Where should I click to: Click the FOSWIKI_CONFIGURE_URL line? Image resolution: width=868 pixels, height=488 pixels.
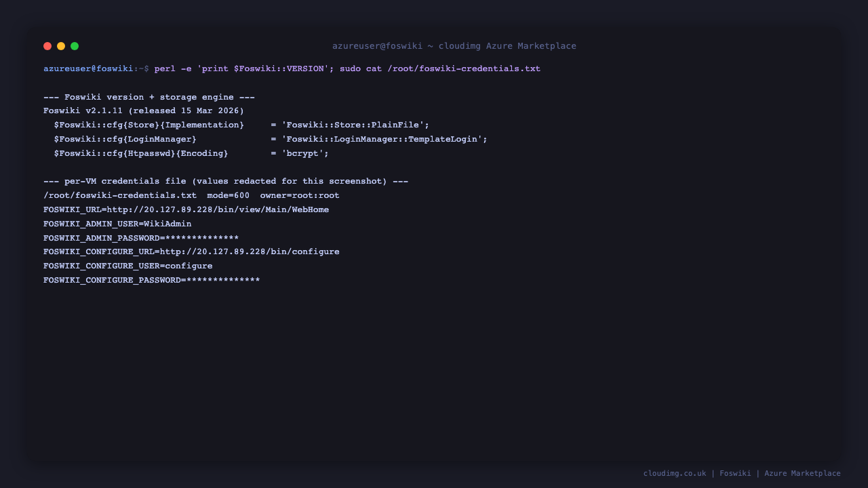coord(191,251)
